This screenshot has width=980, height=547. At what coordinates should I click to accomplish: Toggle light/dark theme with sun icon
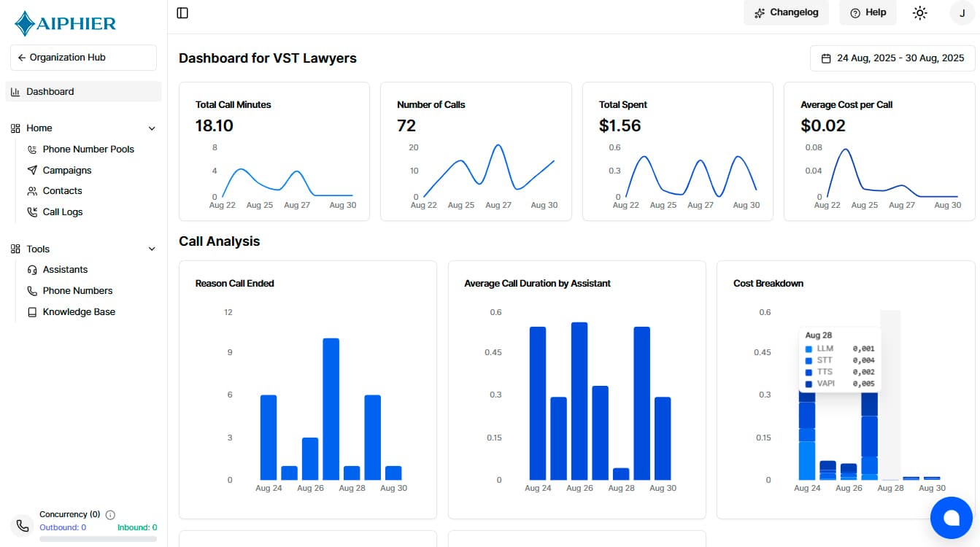919,12
